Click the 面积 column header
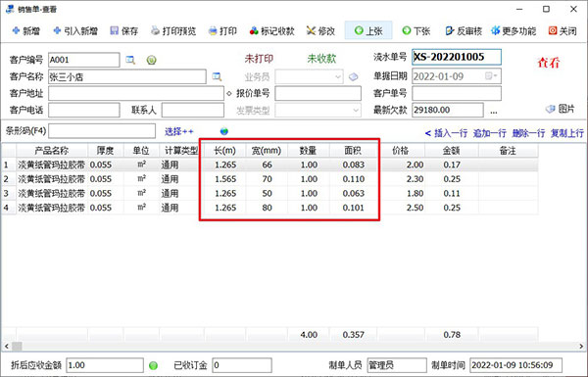The image size is (588, 377). [x=353, y=151]
